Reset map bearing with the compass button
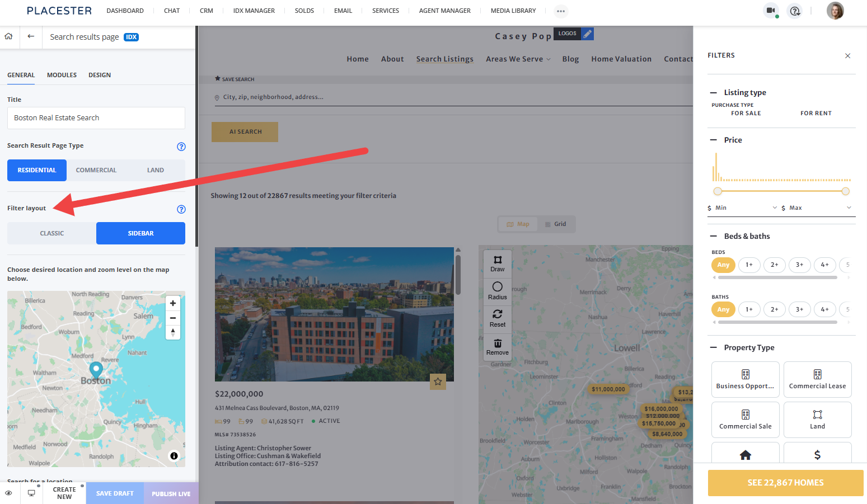 click(x=173, y=332)
